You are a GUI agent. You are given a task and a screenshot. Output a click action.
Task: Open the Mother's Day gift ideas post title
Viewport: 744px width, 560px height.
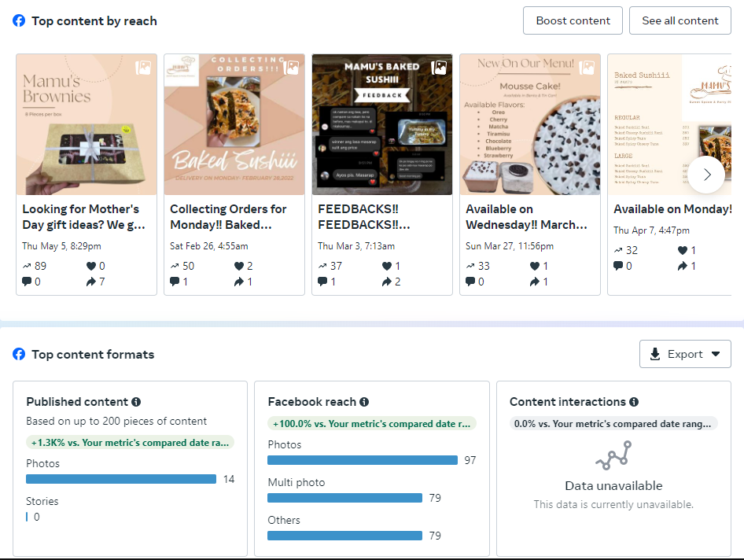[x=83, y=217]
